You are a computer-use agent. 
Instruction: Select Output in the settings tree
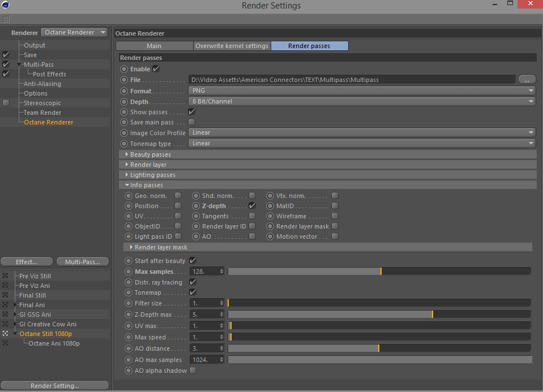coord(35,45)
